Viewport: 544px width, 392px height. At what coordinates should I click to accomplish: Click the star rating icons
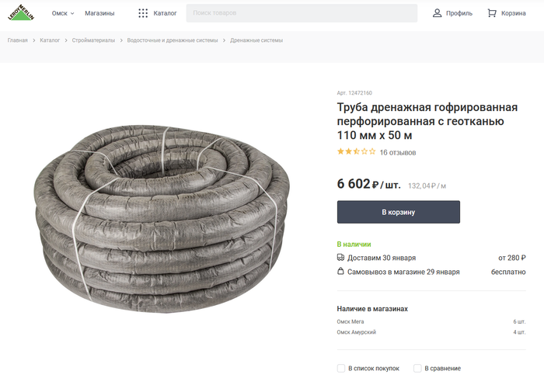tap(356, 152)
